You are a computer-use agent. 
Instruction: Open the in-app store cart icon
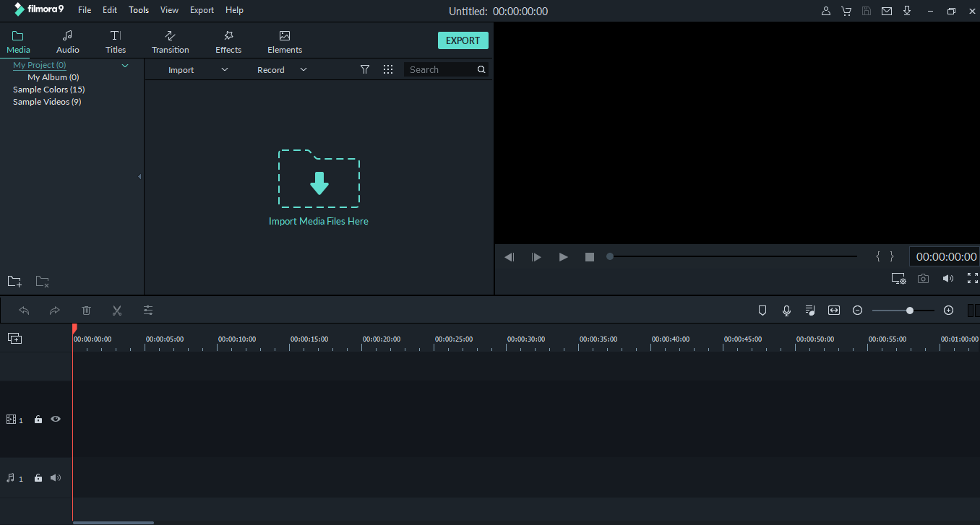[x=846, y=10]
